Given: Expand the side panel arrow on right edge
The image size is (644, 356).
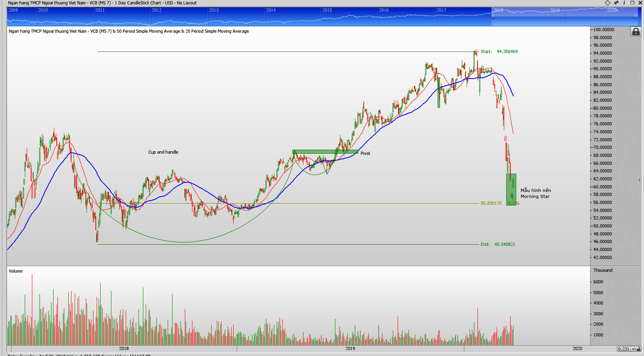Looking at the screenshot, I should pyautogui.click(x=639, y=180).
